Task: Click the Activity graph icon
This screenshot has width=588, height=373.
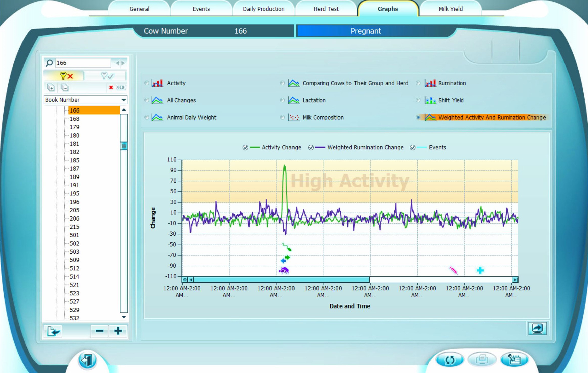Action: [157, 83]
